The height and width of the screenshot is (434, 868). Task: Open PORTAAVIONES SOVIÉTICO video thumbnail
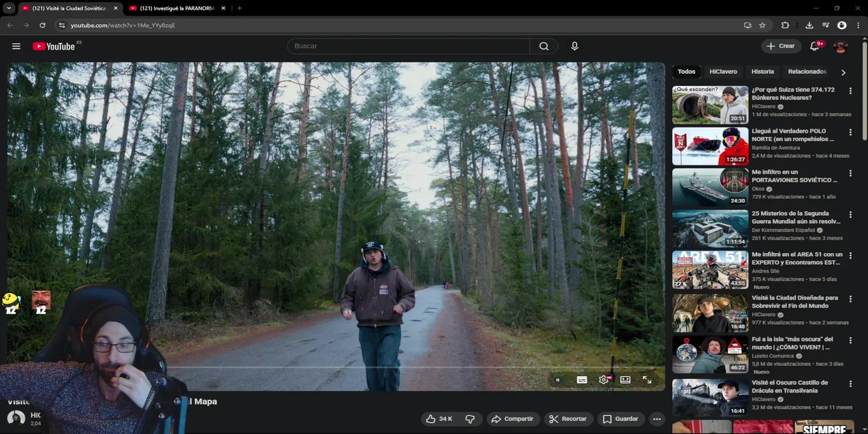710,187
